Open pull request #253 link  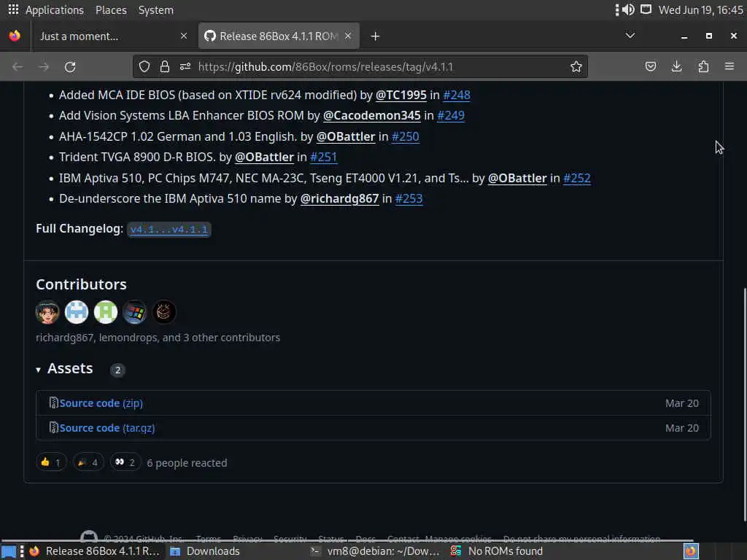[x=409, y=198]
